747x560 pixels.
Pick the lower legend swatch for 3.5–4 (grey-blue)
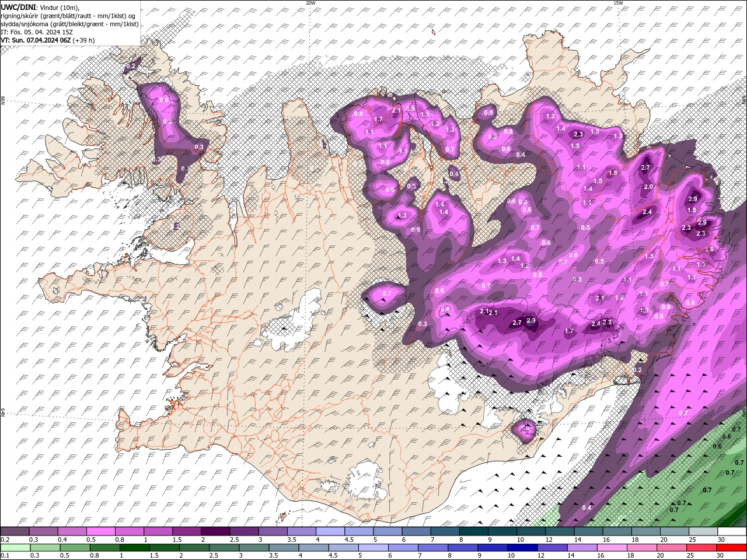click(284, 548)
